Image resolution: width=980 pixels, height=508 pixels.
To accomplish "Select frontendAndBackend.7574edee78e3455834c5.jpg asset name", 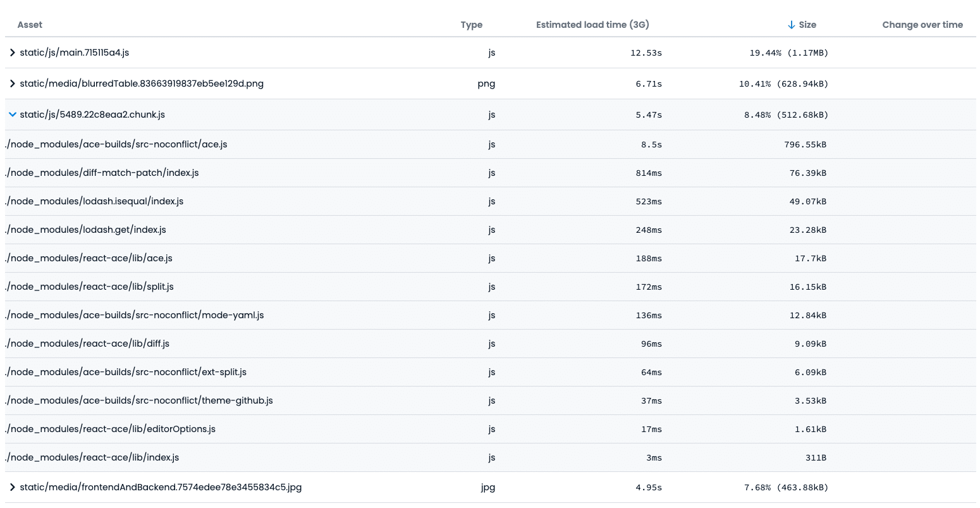I will (x=161, y=487).
